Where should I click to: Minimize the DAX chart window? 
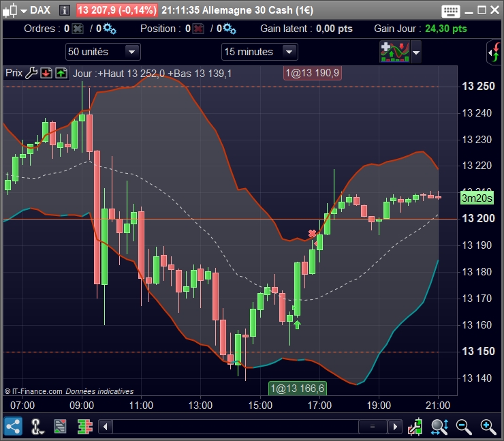click(x=469, y=12)
